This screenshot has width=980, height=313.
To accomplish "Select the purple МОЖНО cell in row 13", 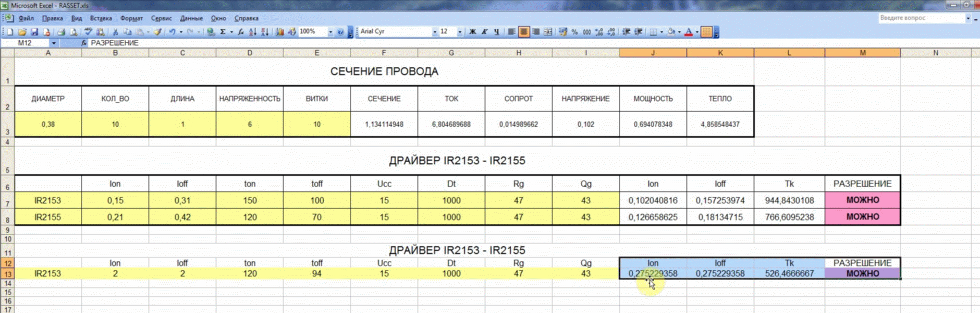I will tap(863, 273).
